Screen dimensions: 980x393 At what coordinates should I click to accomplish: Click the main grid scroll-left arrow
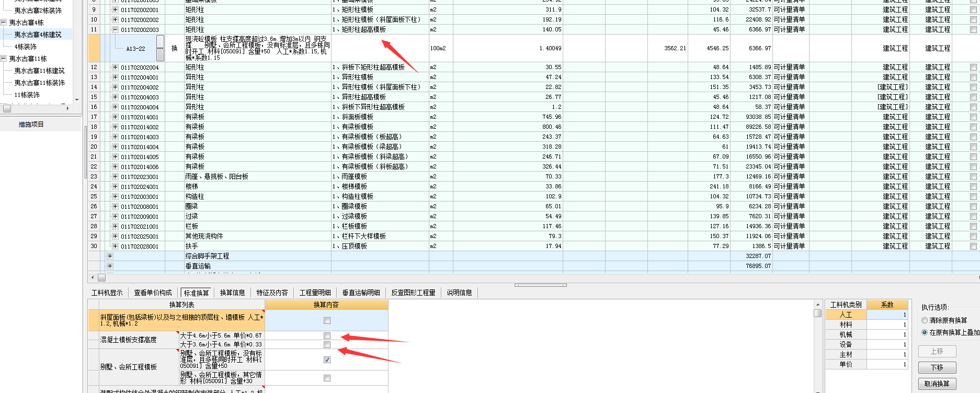(x=93, y=278)
